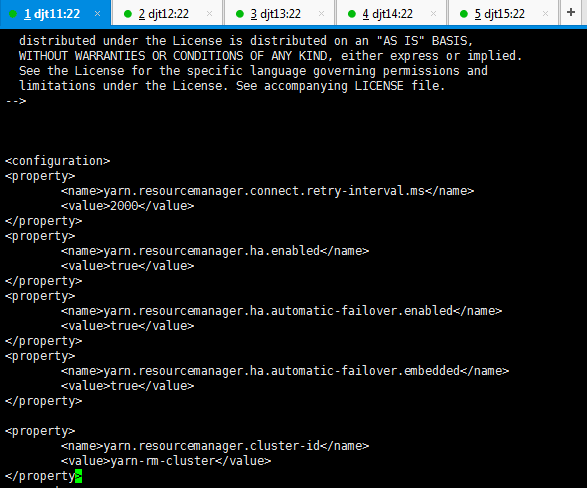Click green status dot on djt13:22 tab
The height and width of the screenshot is (488, 587).
click(240, 14)
